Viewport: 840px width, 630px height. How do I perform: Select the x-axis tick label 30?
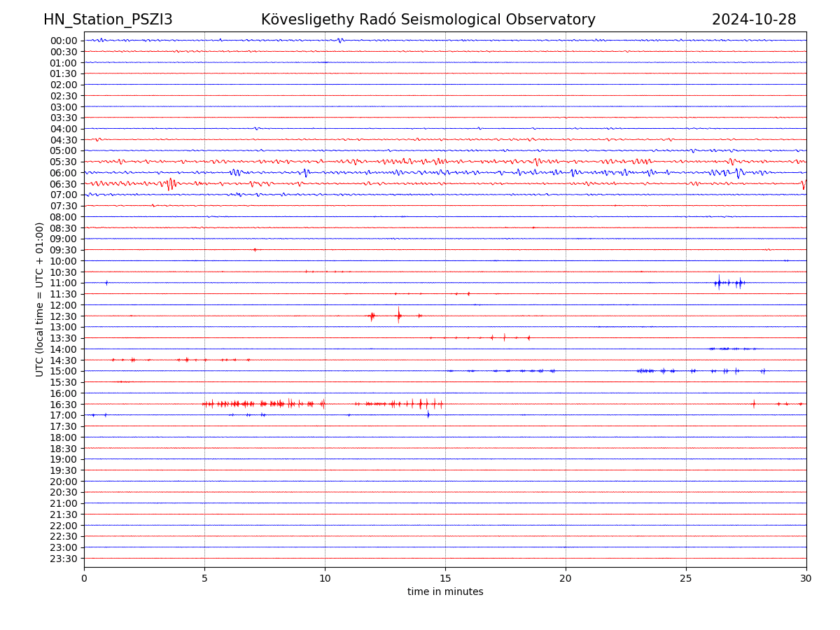[x=806, y=578]
